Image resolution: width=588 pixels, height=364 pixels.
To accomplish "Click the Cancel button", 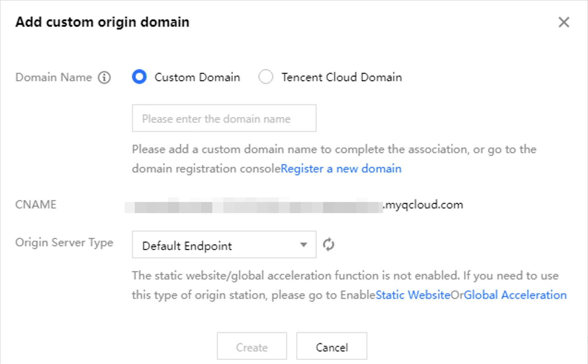I will click(331, 347).
